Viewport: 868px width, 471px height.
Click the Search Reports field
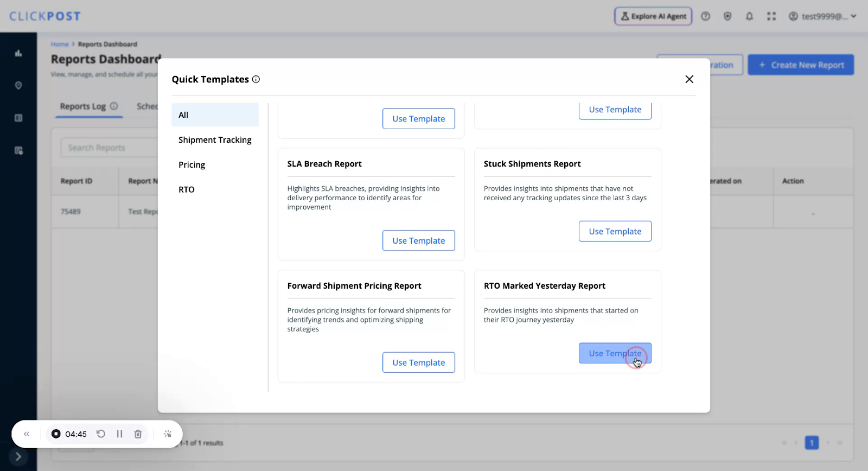tap(110, 148)
